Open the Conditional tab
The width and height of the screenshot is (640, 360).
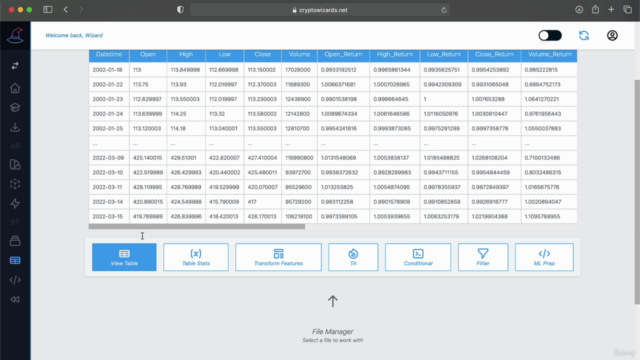[x=418, y=257]
